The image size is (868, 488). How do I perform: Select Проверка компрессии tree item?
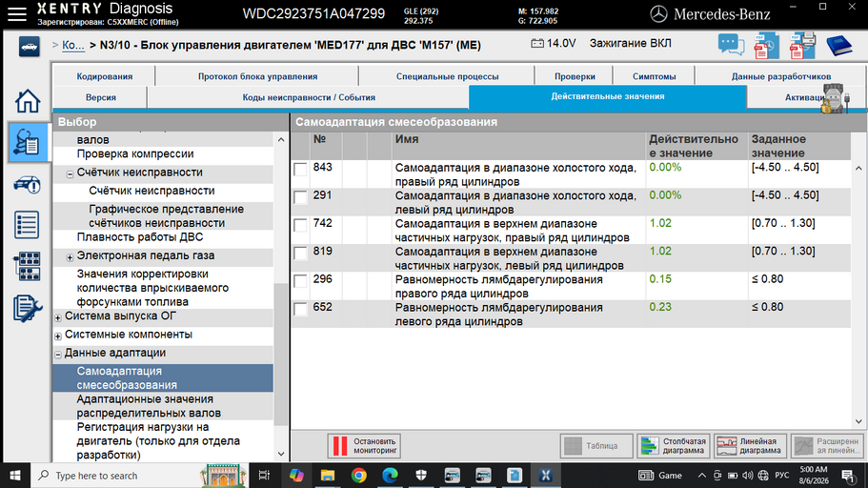[x=135, y=153]
